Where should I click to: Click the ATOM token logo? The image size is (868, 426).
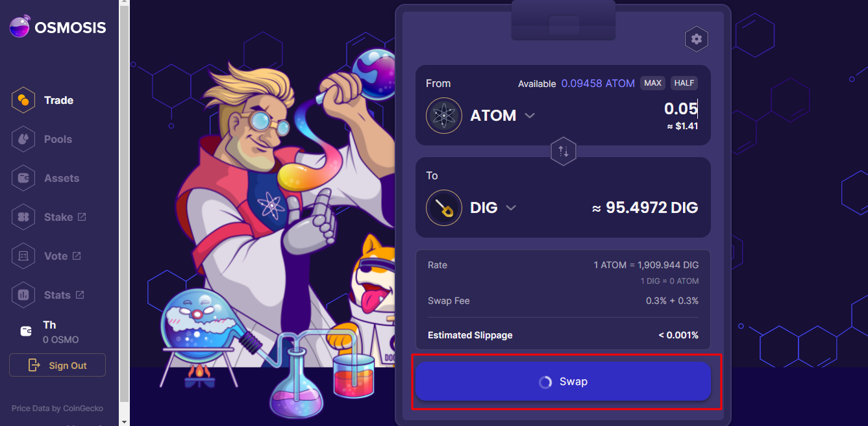(x=443, y=116)
